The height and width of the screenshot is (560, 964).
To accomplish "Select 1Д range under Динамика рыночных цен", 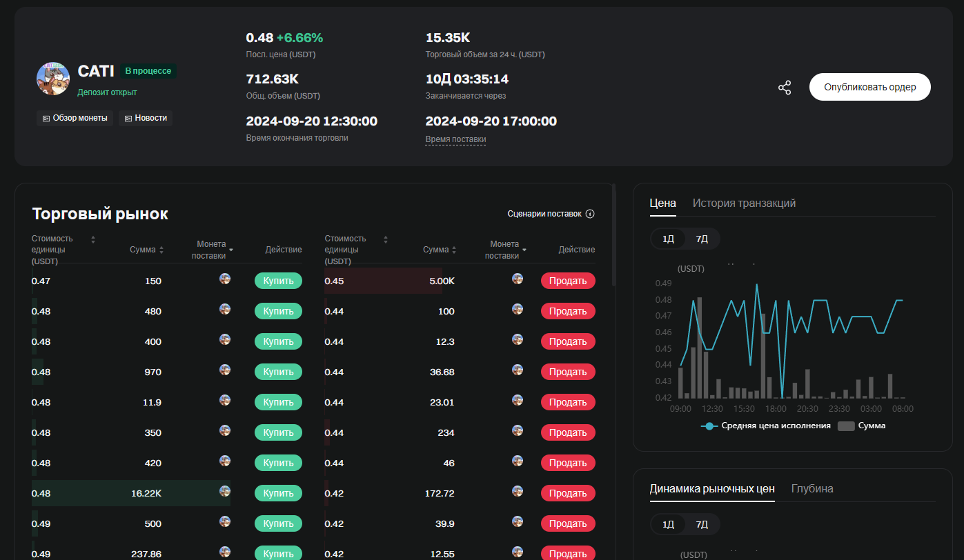I will (668, 524).
